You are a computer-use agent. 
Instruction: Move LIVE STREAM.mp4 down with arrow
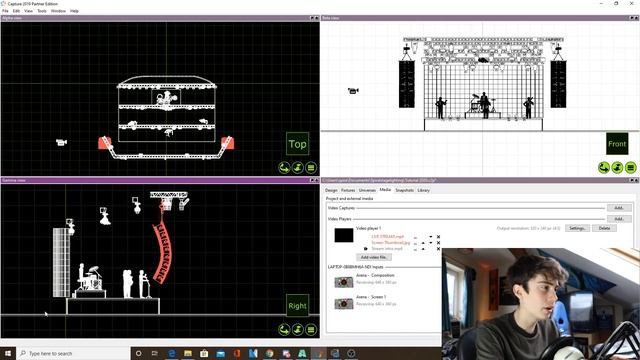pos(431,237)
